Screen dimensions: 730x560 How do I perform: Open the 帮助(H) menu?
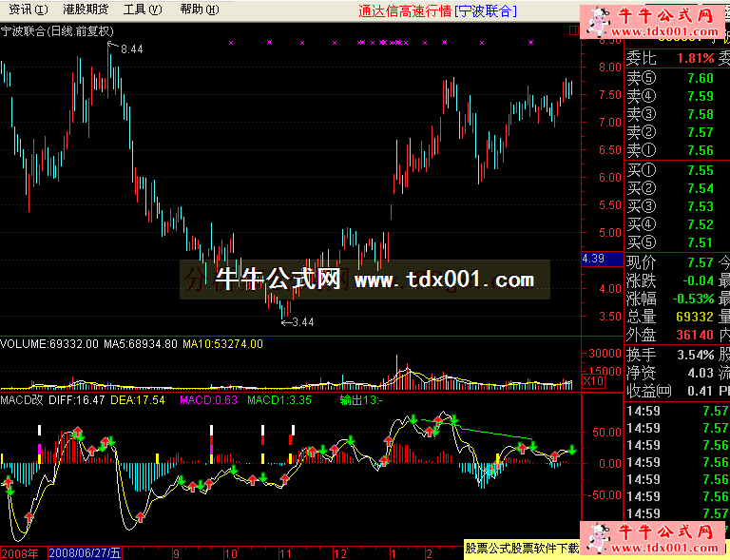tap(200, 10)
